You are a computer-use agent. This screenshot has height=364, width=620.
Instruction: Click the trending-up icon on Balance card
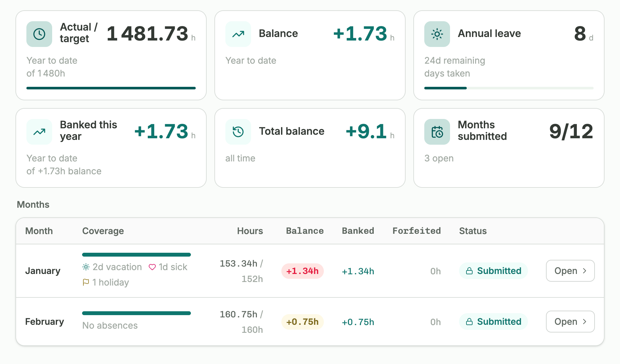point(238,34)
